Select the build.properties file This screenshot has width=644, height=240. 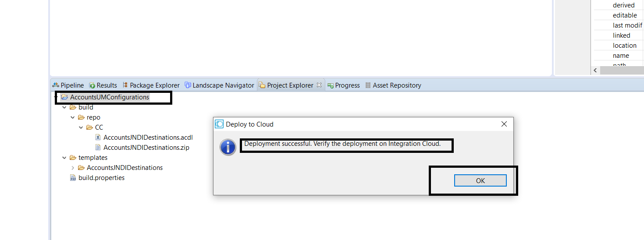point(101,178)
